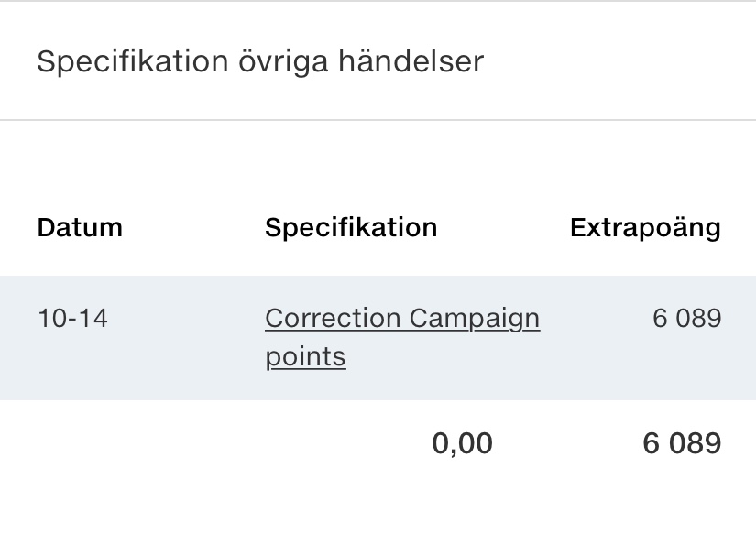The width and height of the screenshot is (756, 533).
Task: Click the Specifikation column header
Action: point(351,227)
